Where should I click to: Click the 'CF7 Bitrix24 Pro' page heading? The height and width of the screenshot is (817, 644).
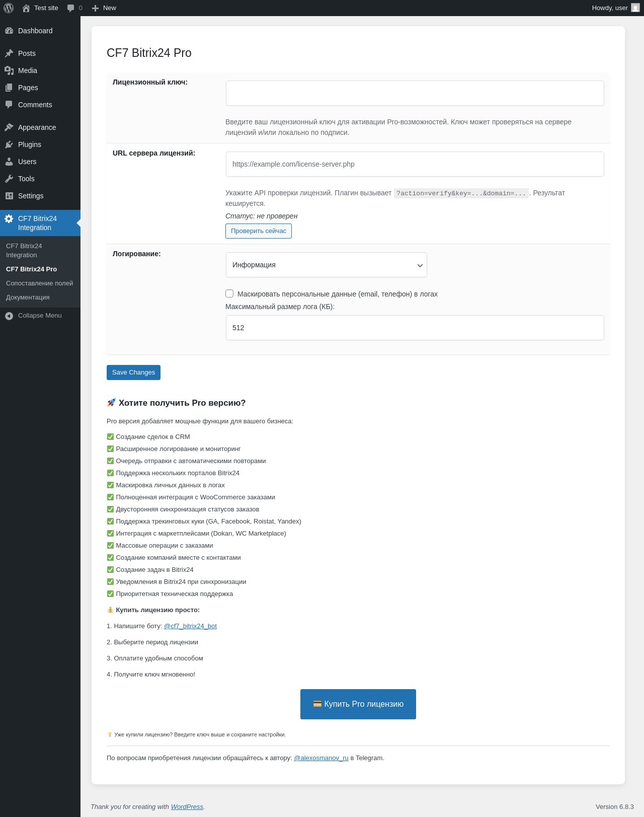tap(149, 53)
